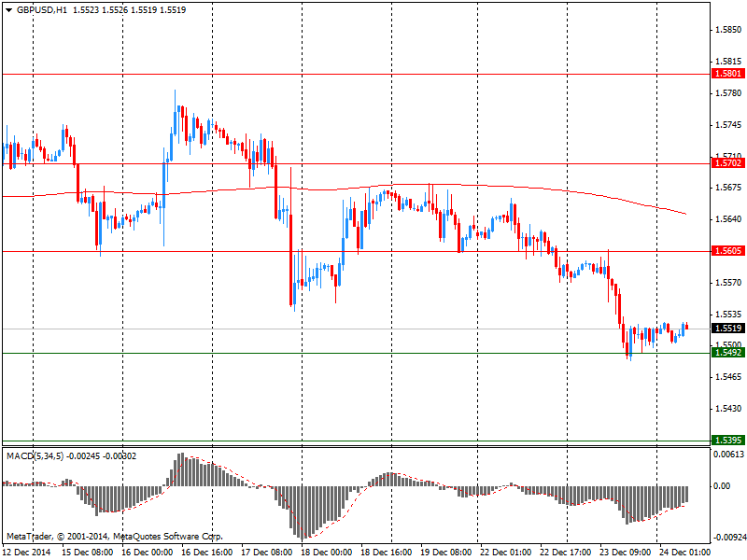Click the 24 Dec 01:00 time label
The width and height of the screenshot is (747, 560).
(x=684, y=553)
